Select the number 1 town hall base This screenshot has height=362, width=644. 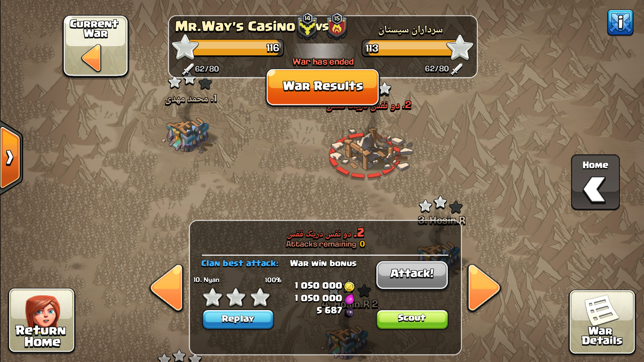pyautogui.click(x=187, y=136)
